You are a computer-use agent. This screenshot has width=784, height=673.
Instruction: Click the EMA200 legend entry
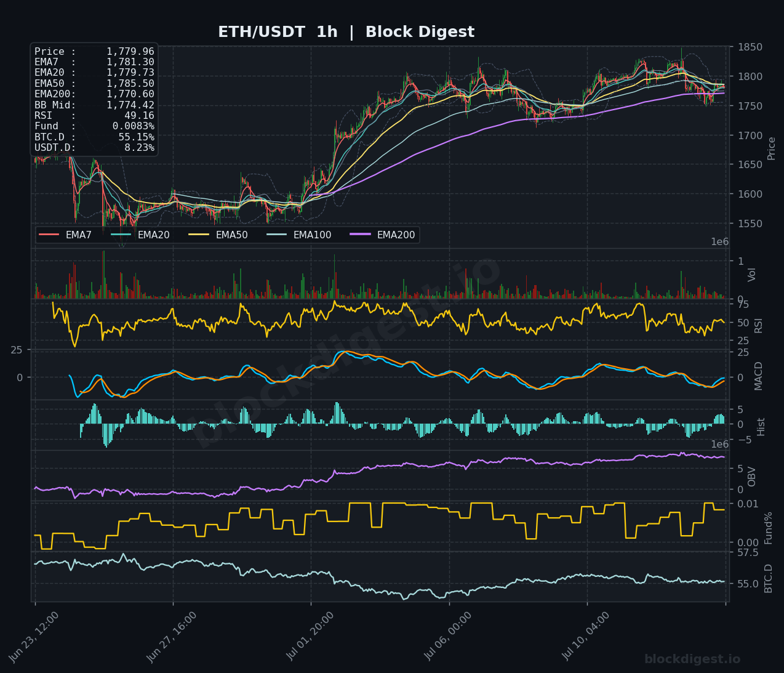point(383,235)
